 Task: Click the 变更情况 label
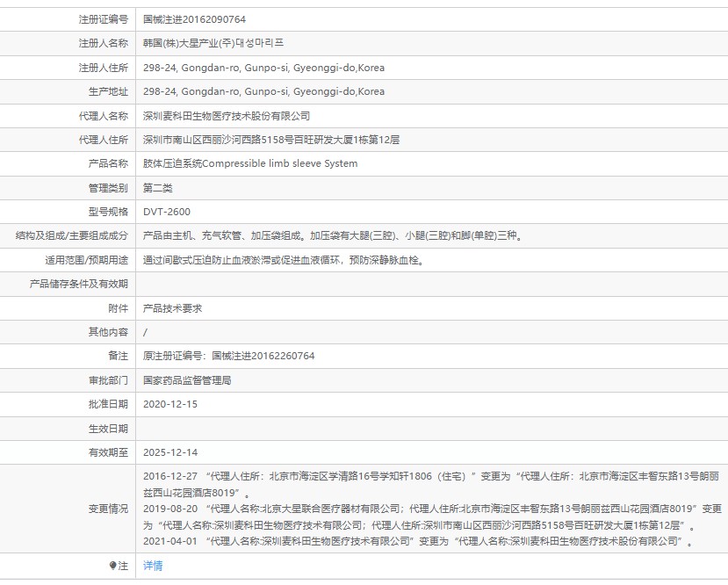pyautogui.click(x=108, y=509)
